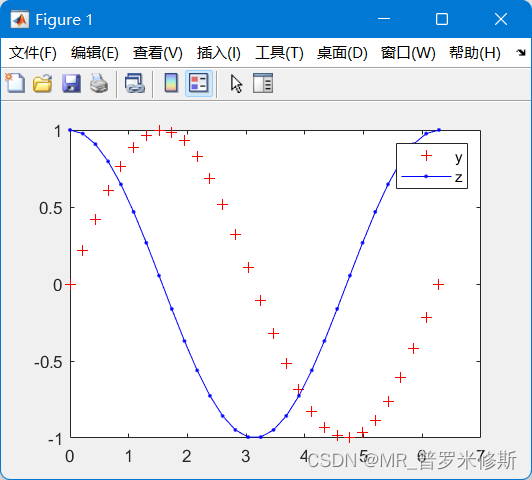Click the New Figure toolbar icon
The image size is (532, 480).
coord(15,83)
